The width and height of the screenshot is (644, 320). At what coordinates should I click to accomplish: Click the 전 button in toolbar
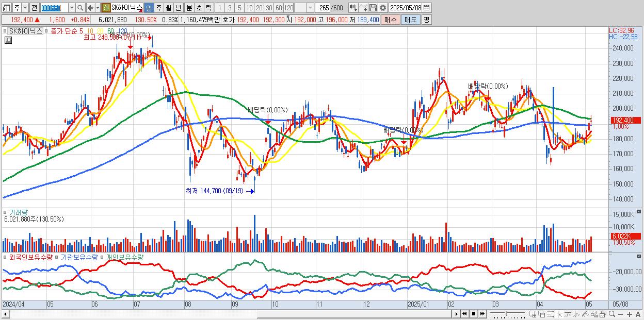point(34,8)
